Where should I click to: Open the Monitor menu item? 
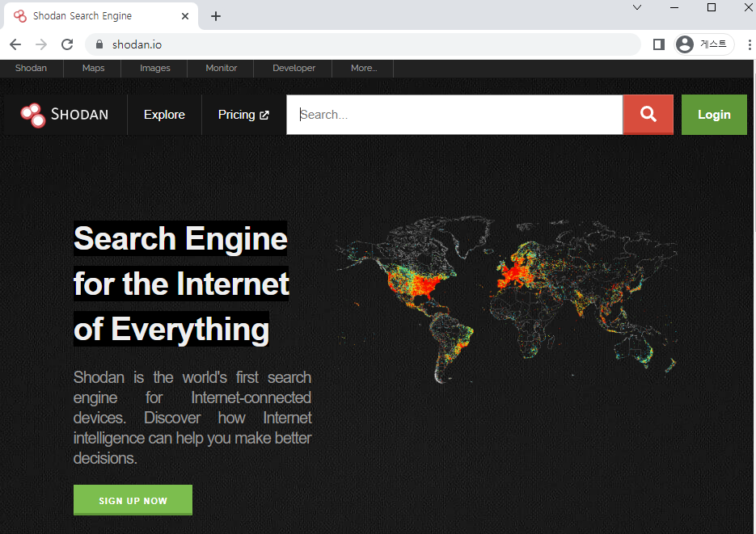pos(222,69)
